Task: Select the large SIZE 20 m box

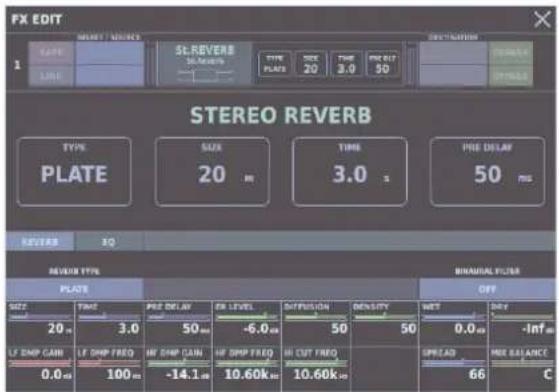Action: tap(212, 172)
